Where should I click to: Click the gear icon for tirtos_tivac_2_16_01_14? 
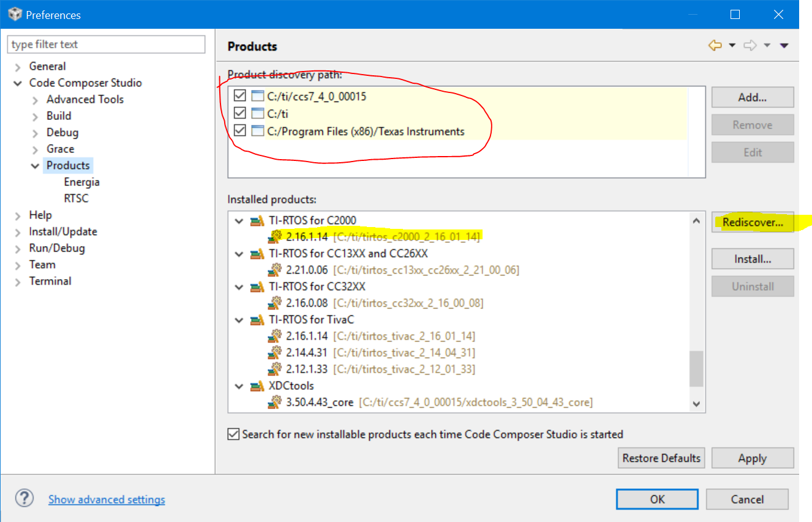(x=275, y=336)
